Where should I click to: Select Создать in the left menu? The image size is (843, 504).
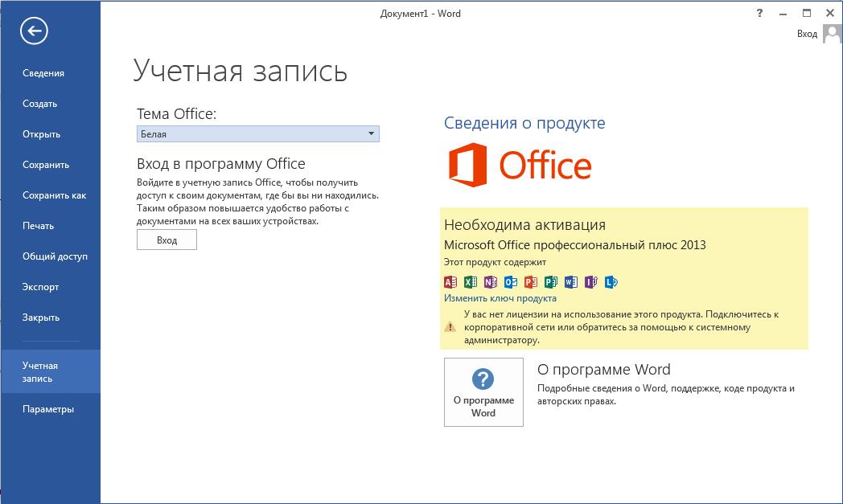(x=40, y=104)
